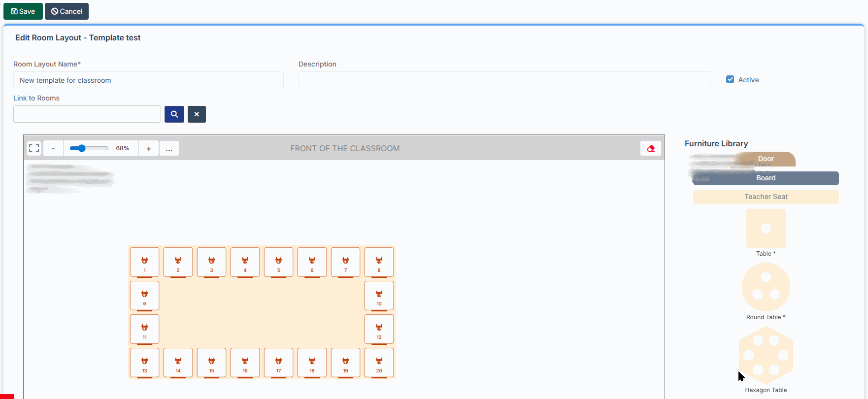Image resolution: width=868 pixels, height=399 pixels.
Task: Click the red eraser clear icon
Action: (x=650, y=148)
